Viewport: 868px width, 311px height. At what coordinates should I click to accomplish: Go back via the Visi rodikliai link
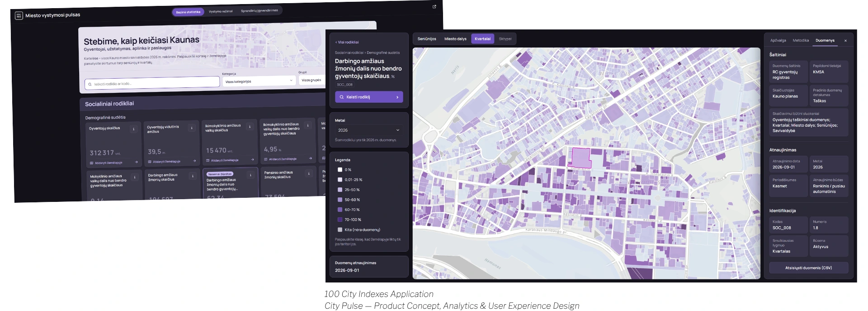[347, 42]
